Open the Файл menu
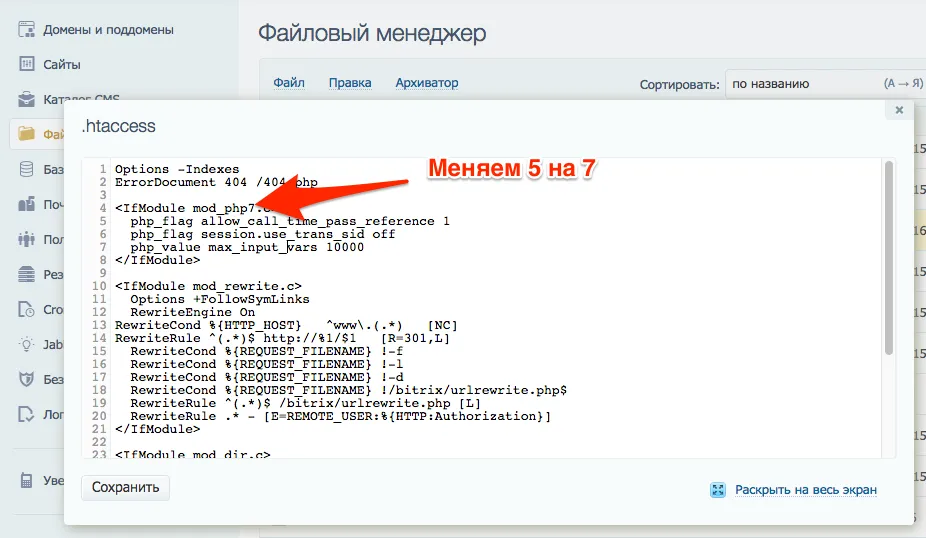926x538 pixels. pos(289,83)
